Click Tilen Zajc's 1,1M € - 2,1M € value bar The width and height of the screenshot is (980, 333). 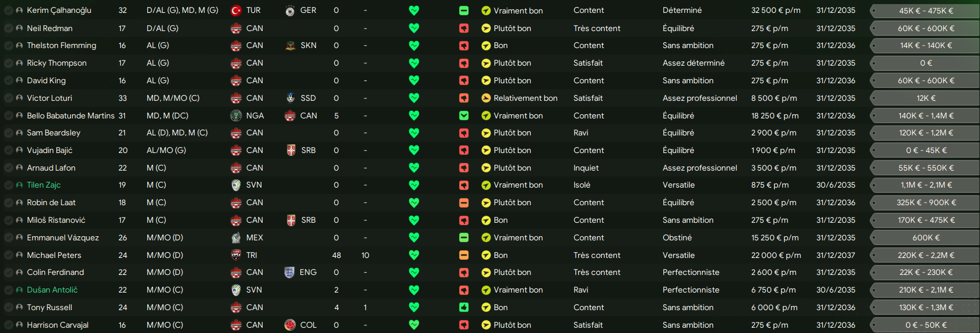click(925, 185)
